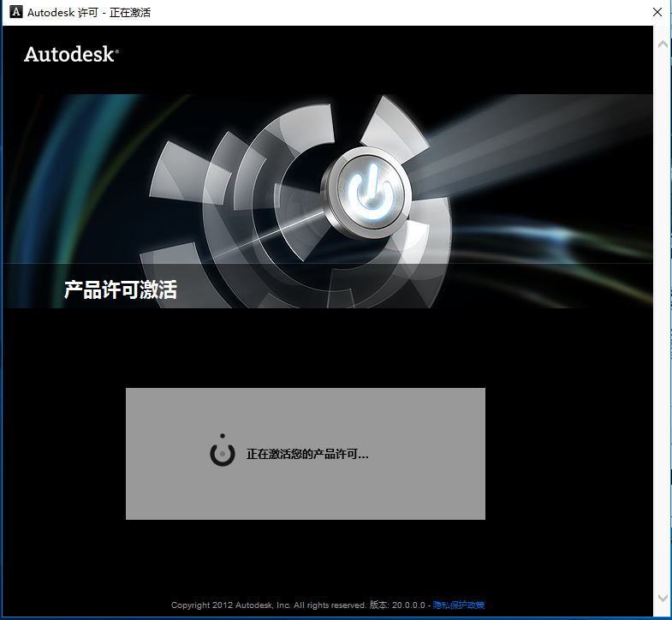Click the activation spinner icon
Viewport: 672px width, 620px height.
pyautogui.click(x=223, y=450)
